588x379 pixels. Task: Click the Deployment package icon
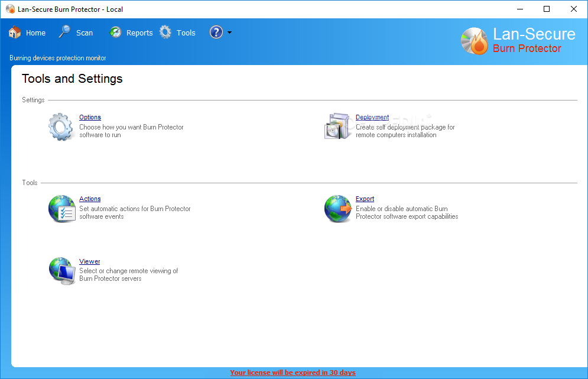337,126
